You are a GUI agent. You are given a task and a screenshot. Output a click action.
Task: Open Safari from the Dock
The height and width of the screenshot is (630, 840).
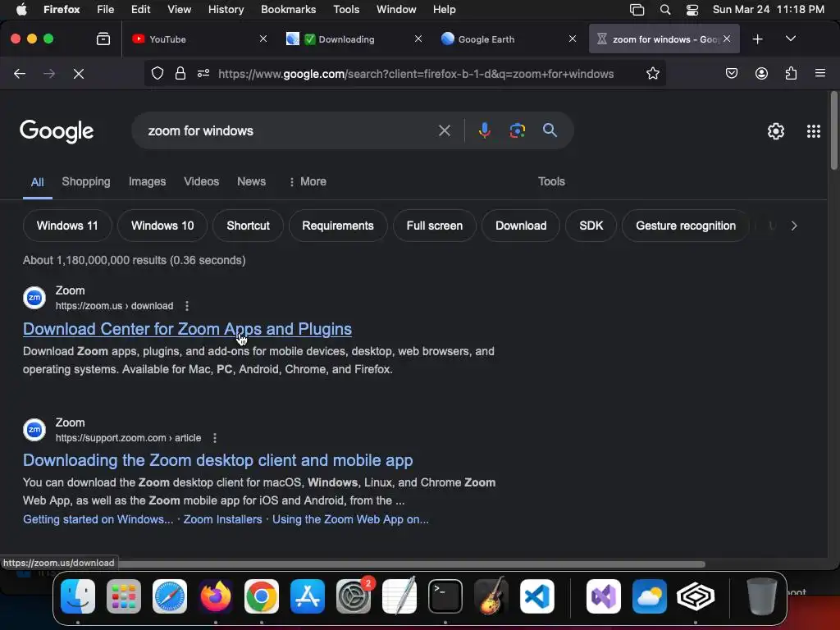170,596
